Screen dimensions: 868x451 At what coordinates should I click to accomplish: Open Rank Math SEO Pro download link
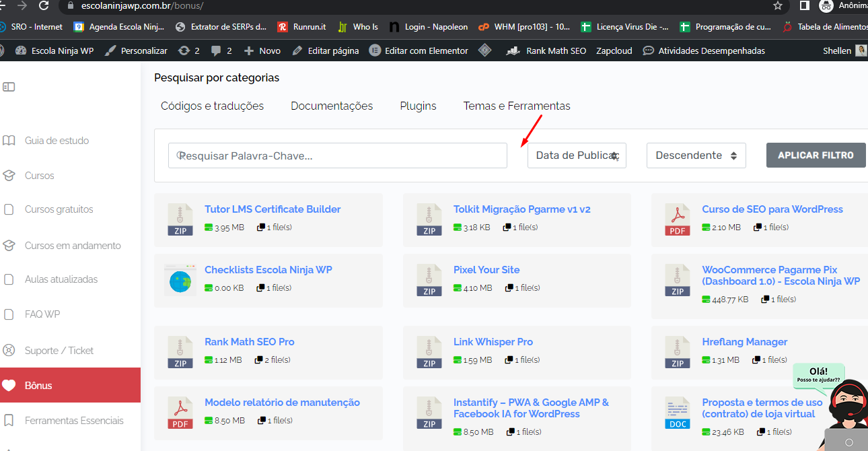pos(250,342)
